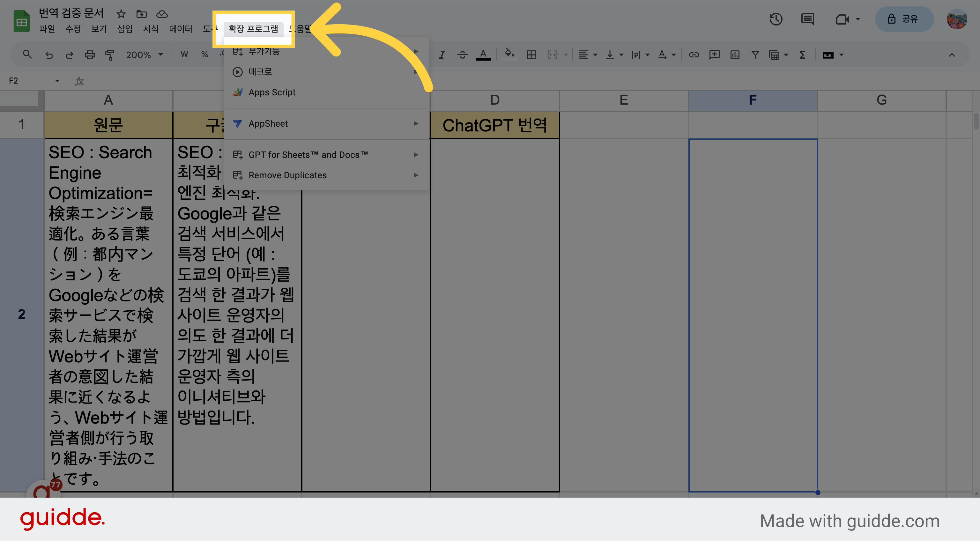
Task: Create a filter
Action: [x=755, y=55]
